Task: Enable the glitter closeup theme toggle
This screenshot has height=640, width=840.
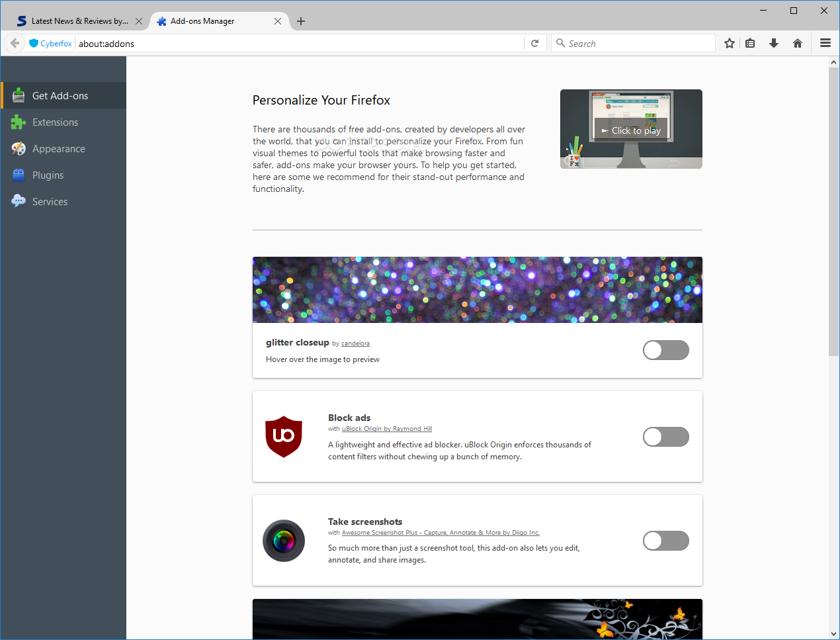Action: point(666,350)
